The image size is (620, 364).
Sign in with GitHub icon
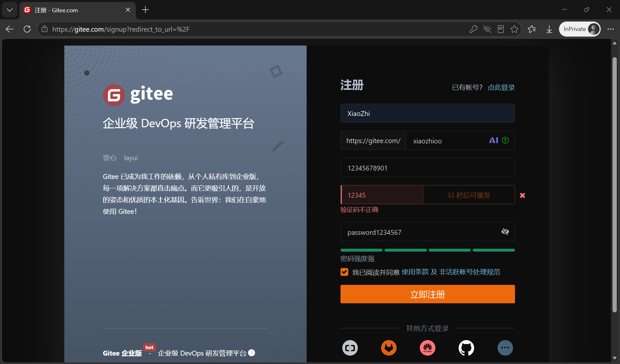(x=466, y=348)
